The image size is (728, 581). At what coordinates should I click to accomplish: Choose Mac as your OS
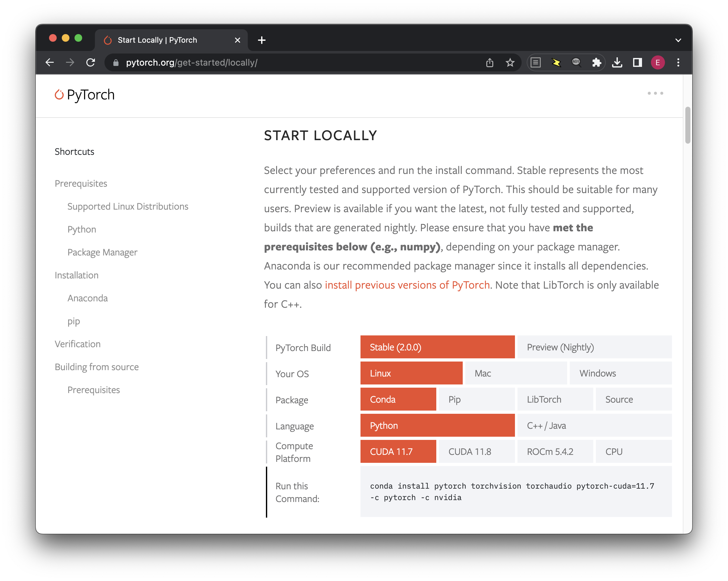coord(516,373)
